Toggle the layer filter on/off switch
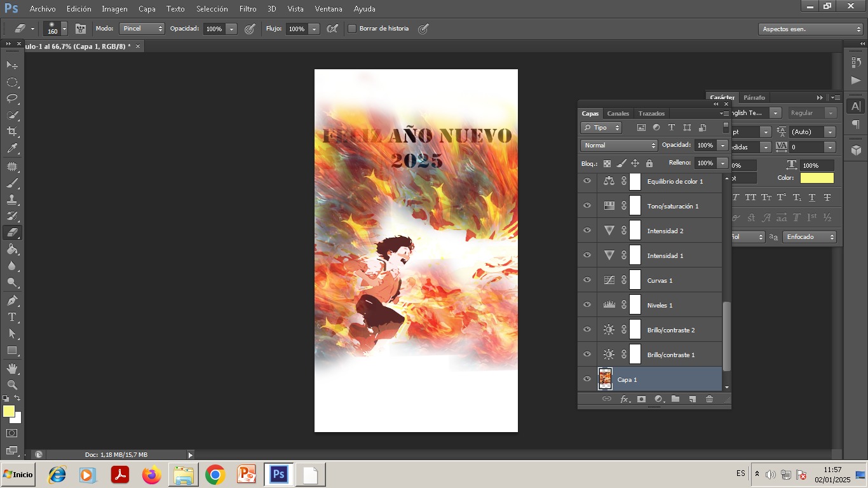868x488 pixels. 726,127
